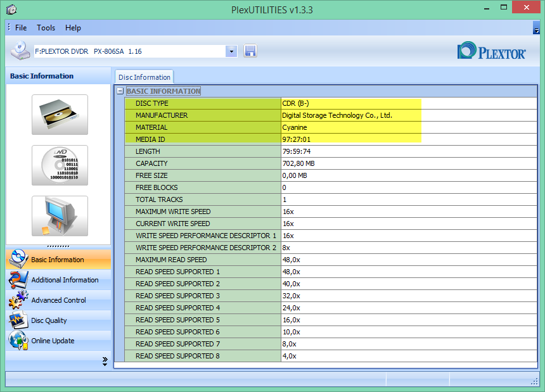Click the Basic Information sidebar disc icon
Viewport: 545px width, 392px height.
pos(18,259)
